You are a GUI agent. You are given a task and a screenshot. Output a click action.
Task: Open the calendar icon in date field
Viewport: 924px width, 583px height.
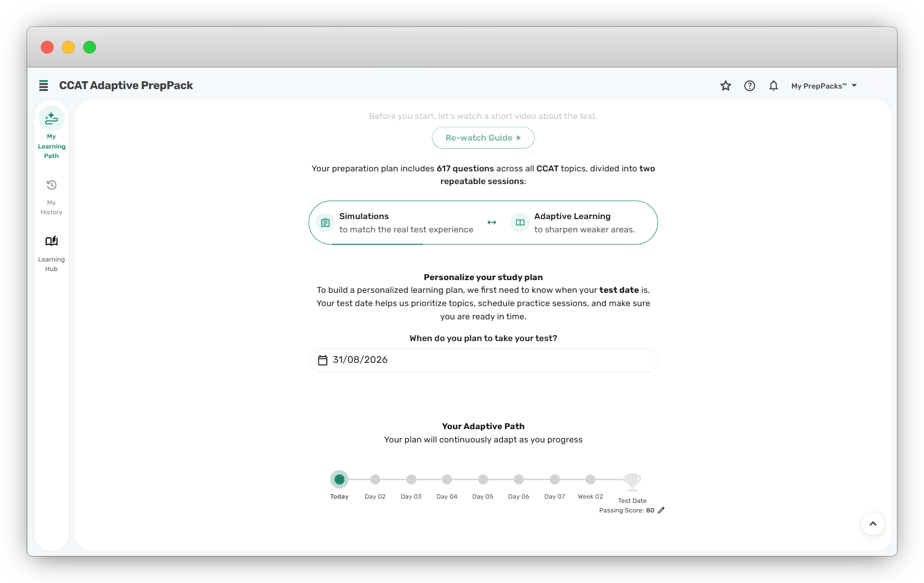(x=322, y=360)
